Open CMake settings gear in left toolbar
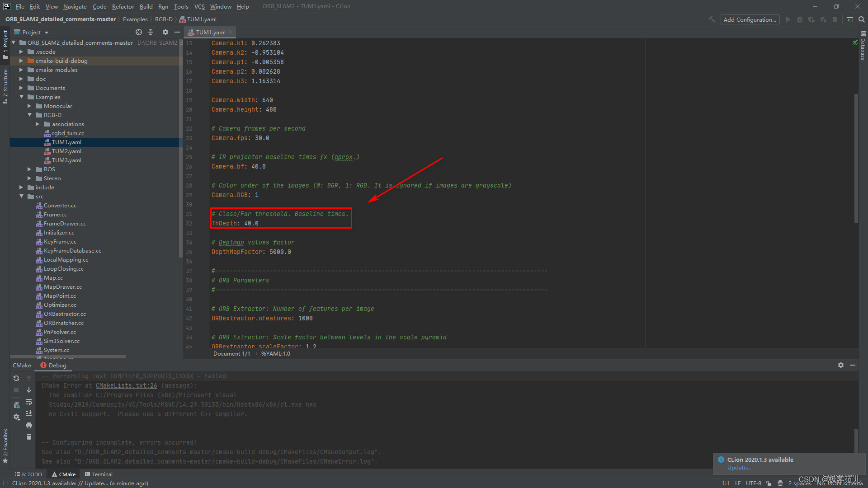 pos(16,417)
